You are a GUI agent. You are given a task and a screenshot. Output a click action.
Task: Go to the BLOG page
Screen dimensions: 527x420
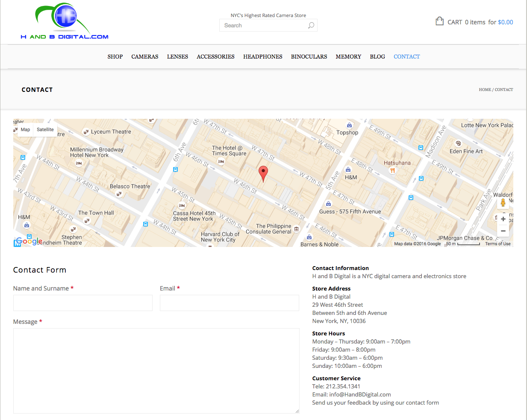[377, 56]
